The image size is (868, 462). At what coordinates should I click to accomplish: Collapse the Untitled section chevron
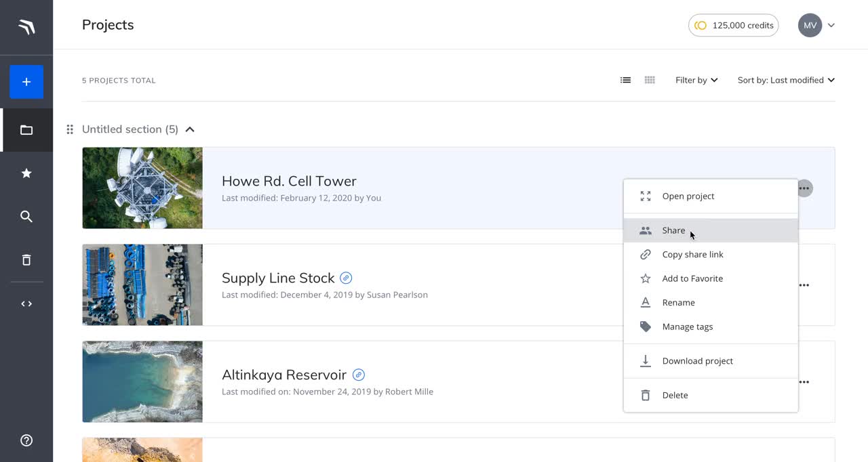click(x=190, y=129)
